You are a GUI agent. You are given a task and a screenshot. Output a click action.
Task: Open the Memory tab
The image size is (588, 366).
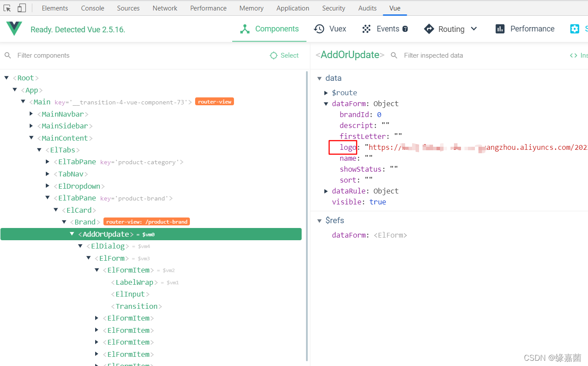[251, 8]
